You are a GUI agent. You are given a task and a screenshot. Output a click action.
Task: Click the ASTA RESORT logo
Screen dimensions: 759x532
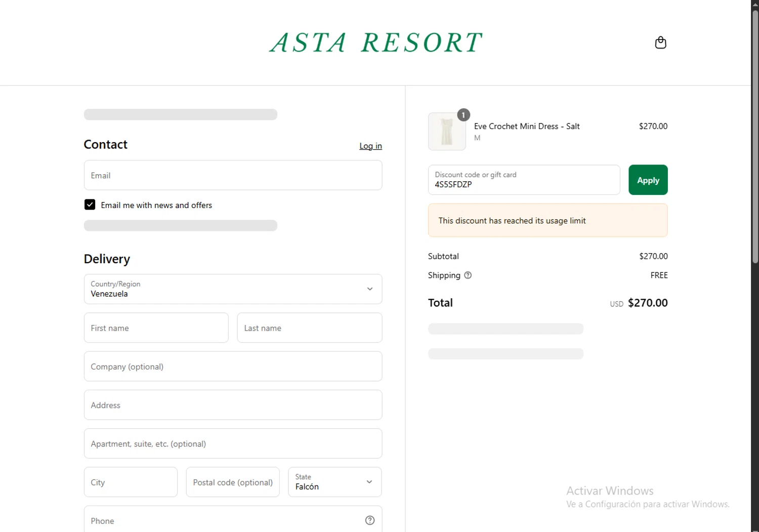(376, 43)
